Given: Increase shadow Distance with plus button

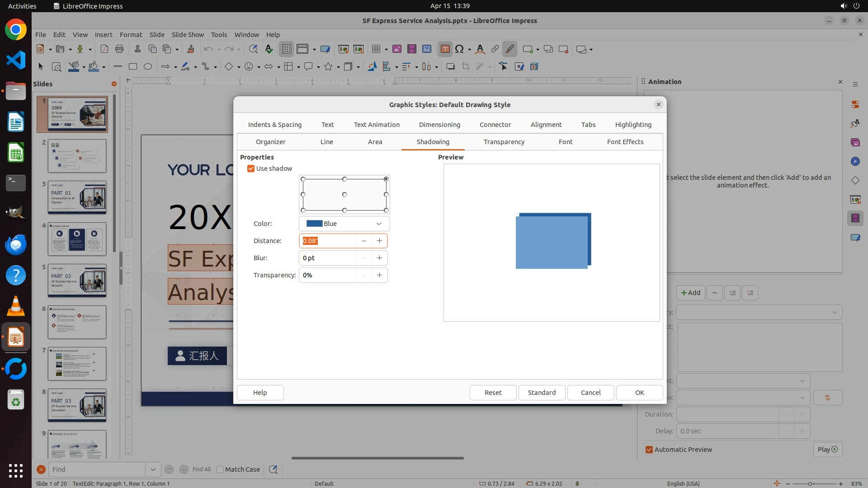Looking at the screenshot, I should [x=379, y=241].
